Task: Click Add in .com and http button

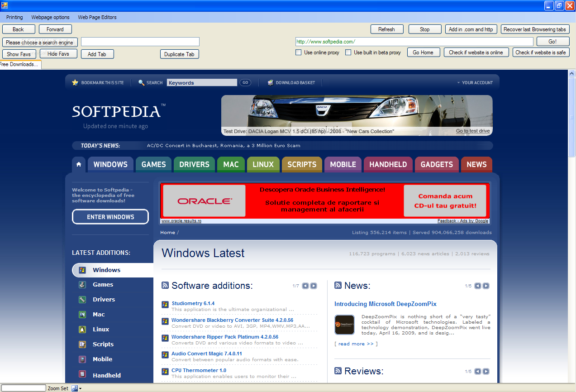Action: (x=471, y=29)
